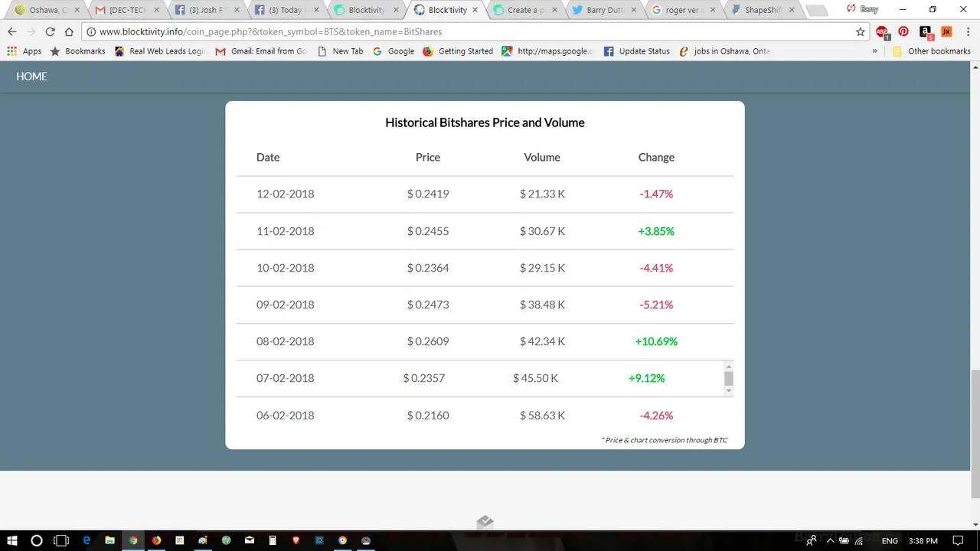Open the Pinterest save extension
Image resolution: width=980 pixels, height=551 pixels.
click(903, 31)
